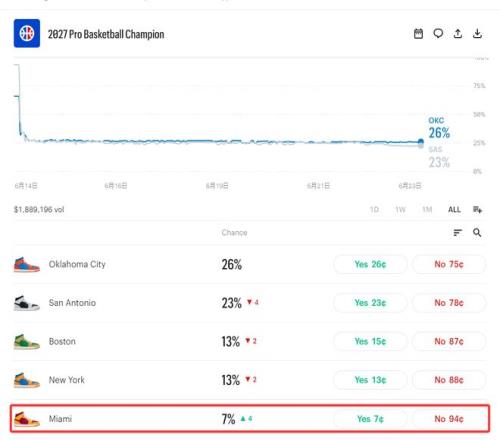Click the share upload icon

point(458,34)
